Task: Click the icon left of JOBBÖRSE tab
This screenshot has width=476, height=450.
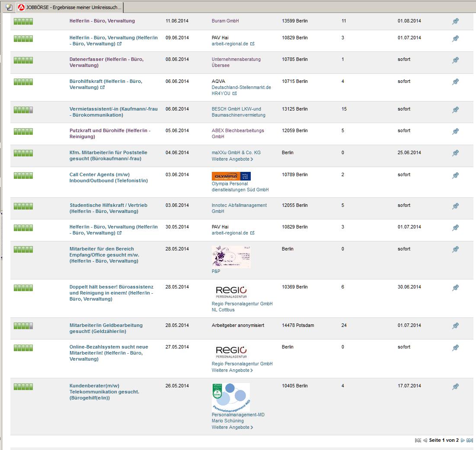Action: point(9,7)
